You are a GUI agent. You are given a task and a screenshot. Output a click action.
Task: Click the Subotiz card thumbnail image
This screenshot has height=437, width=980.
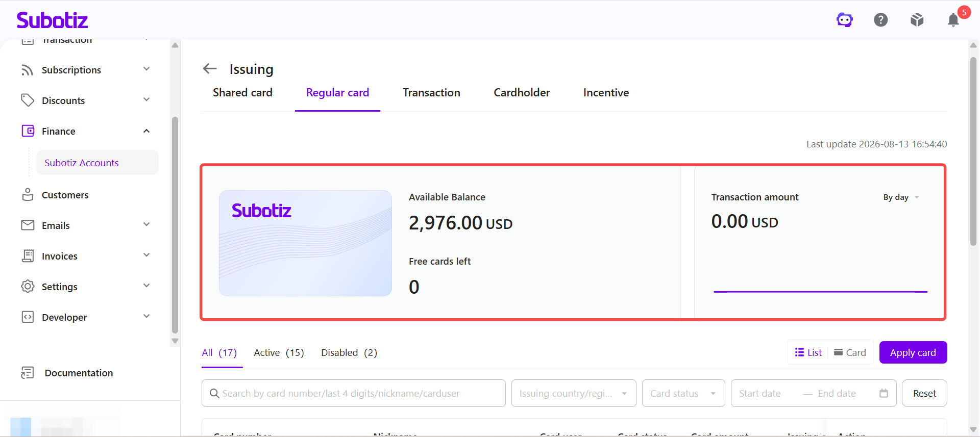305,243
